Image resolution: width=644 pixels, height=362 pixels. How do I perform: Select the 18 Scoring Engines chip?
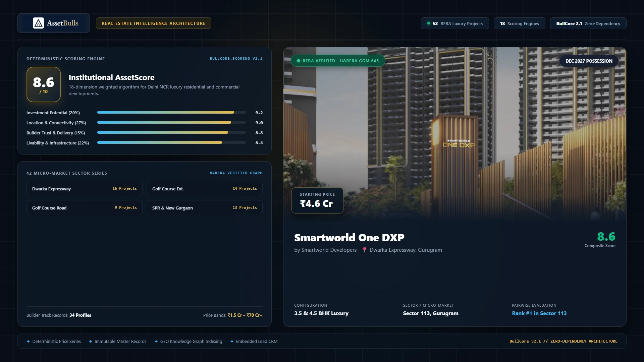point(519,23)
